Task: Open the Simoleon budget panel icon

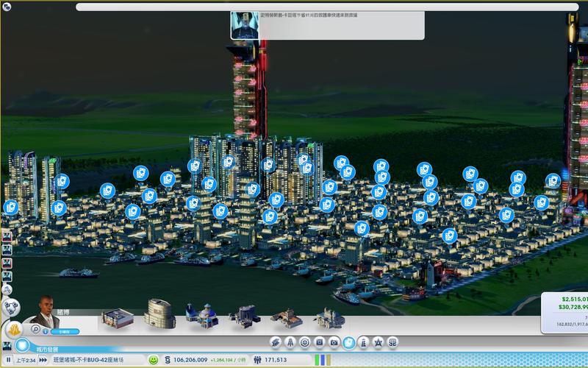Action: click(167, 360)
